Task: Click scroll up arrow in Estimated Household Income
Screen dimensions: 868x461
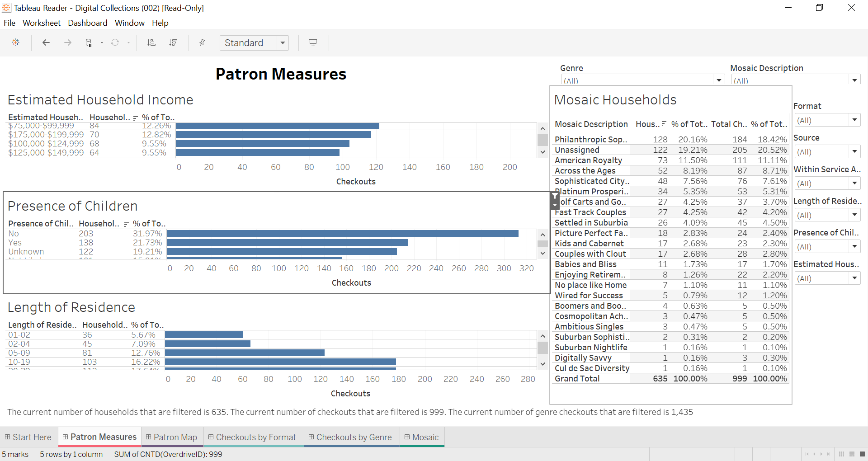Action: (x=543, y=129)
